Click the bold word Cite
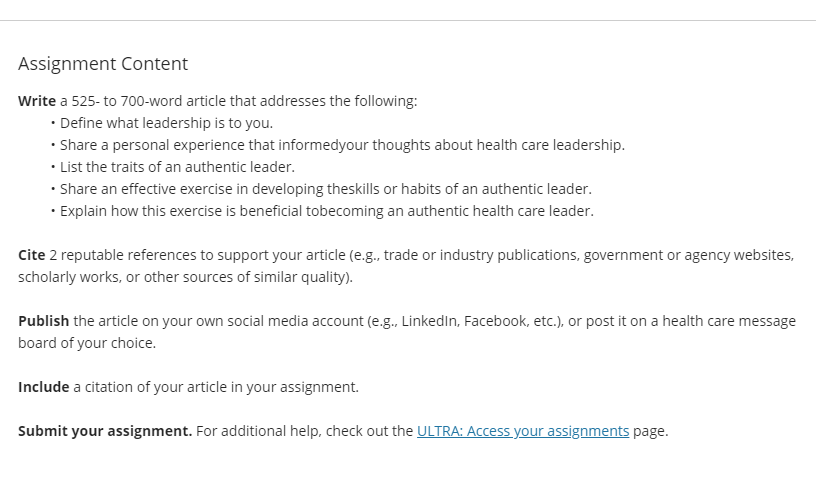This screenshot has height=481, width=816. pyautogui.click(x=32, y=255)
